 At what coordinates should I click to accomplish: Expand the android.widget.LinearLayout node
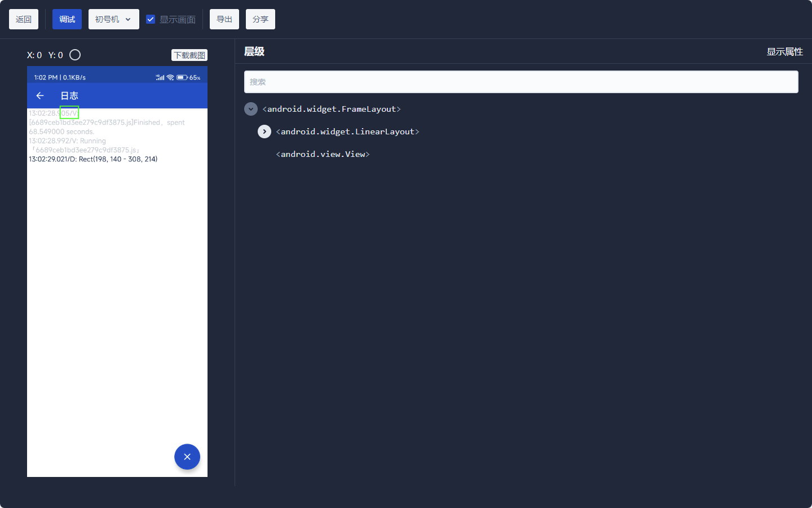[264, 132]
